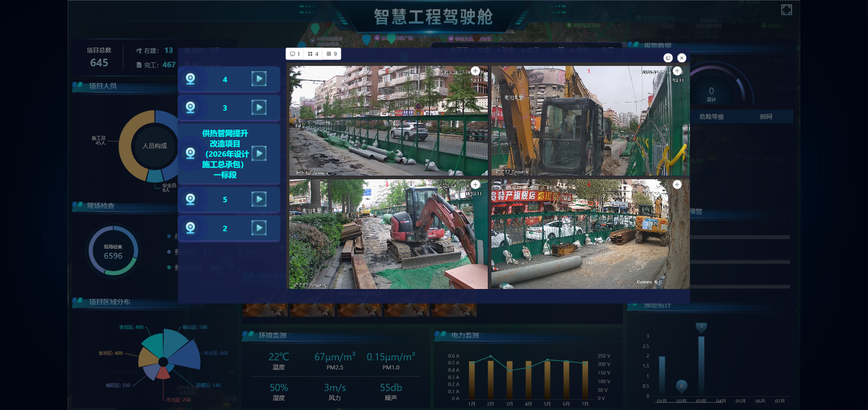This screenshot has width=868, height=410.
Task: Play camera 4 video stream
Action: (259, 79)
